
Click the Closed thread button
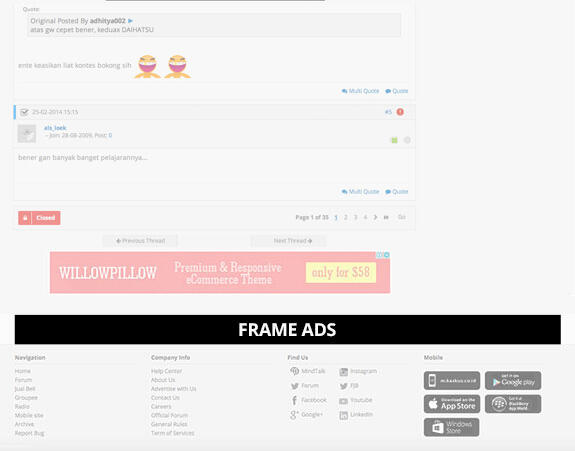39,218
